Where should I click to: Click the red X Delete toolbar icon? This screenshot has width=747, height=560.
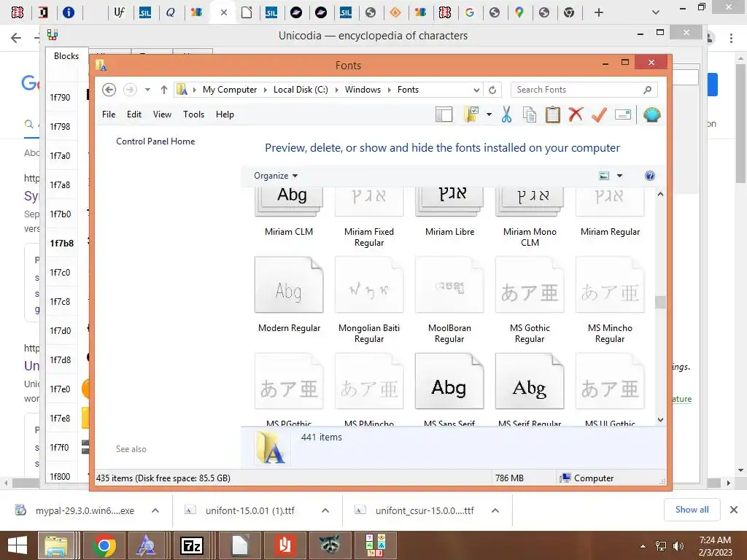coord(576,114)
